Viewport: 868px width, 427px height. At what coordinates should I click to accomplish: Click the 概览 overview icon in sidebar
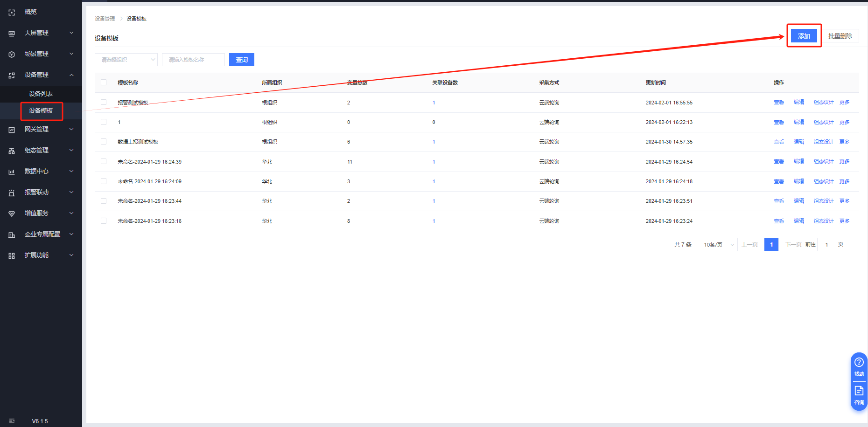pyautogui.click(x=12, y=13)
